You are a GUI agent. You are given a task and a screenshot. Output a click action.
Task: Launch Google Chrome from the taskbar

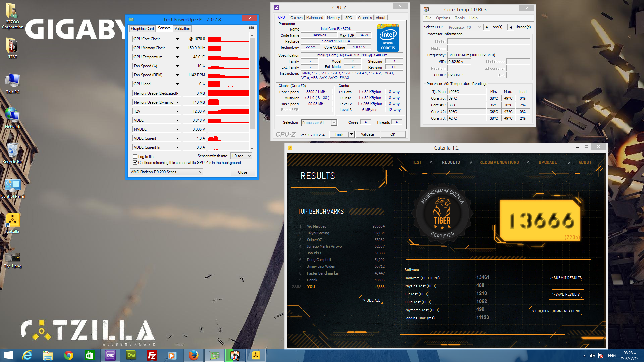[x=69, y=355]
